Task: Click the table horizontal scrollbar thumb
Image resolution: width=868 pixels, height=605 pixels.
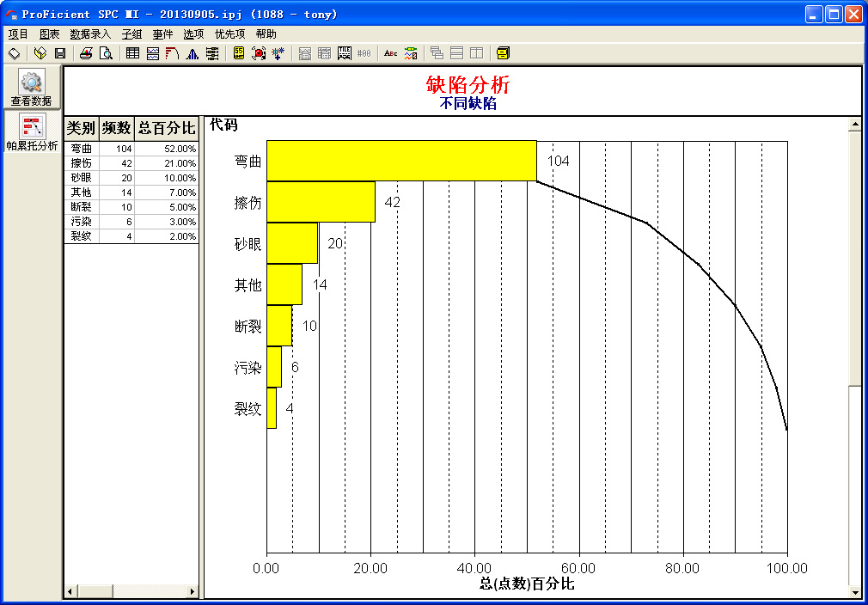Action: click(95, 591)
